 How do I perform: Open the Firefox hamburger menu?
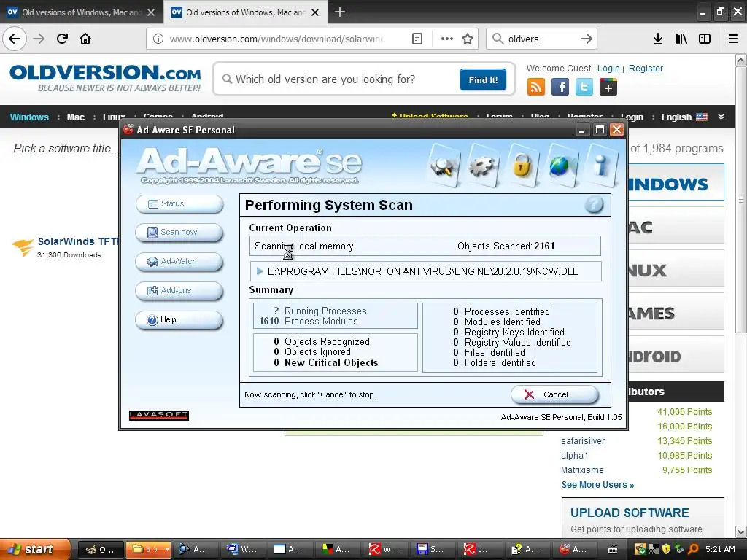(732, 39)
